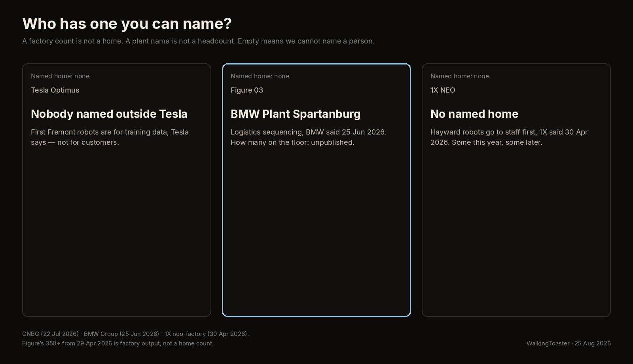Click 'Named home: none' label on Tesla card
This screenshot has height=364, width=633.
60,76
